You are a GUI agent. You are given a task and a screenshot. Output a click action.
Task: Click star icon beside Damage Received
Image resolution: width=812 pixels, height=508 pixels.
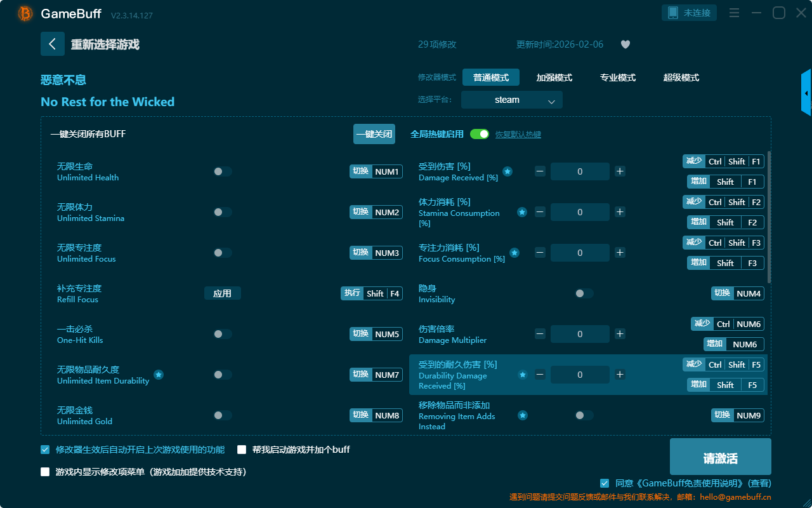pyautogui.click(x=507, y=171)
